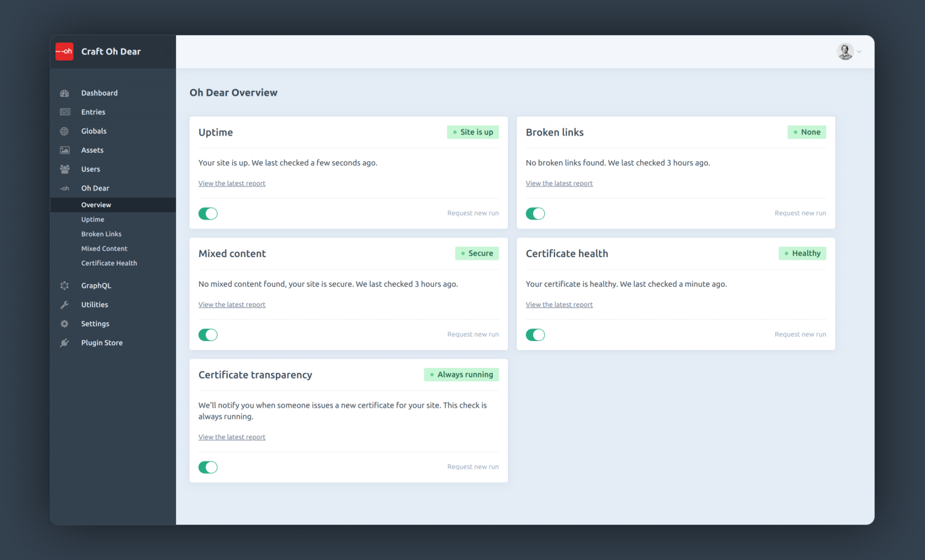Click the GraphQL icon in sidebar

pos(64,285)
